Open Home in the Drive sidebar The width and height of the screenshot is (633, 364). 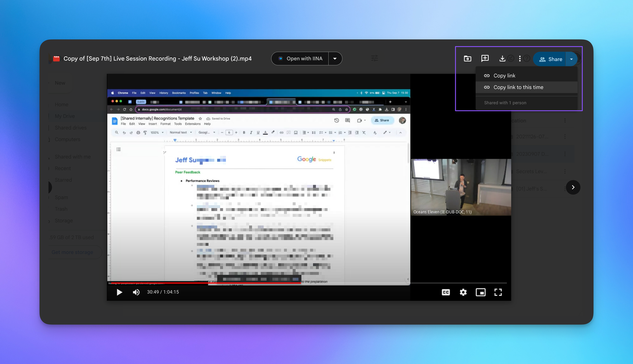point(61,104)
